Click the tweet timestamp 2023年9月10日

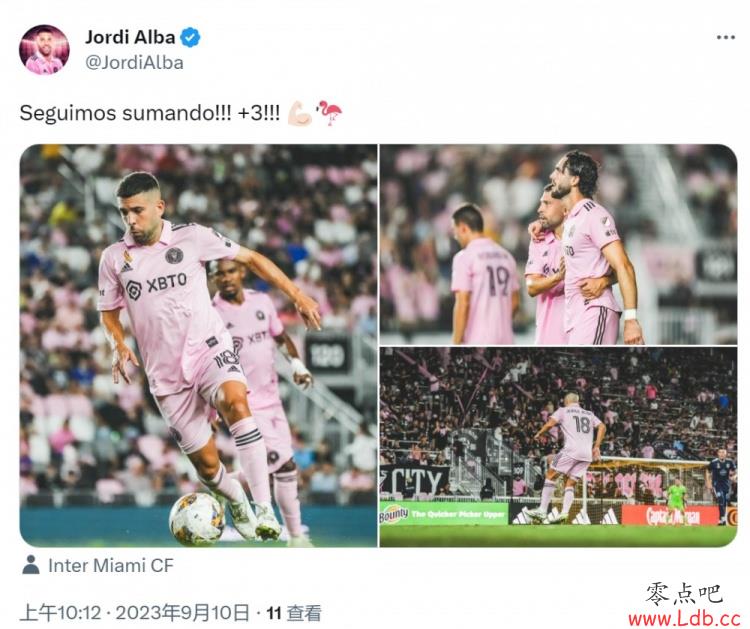coord(183,612)
